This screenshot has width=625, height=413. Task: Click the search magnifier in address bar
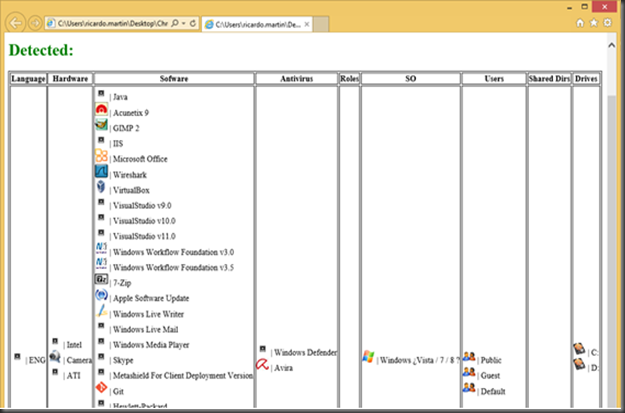coord(175,24)
